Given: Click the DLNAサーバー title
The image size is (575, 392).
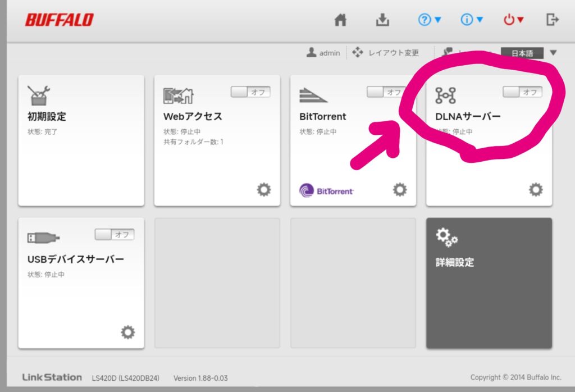Looking at the screenshot, I should 468,116.
